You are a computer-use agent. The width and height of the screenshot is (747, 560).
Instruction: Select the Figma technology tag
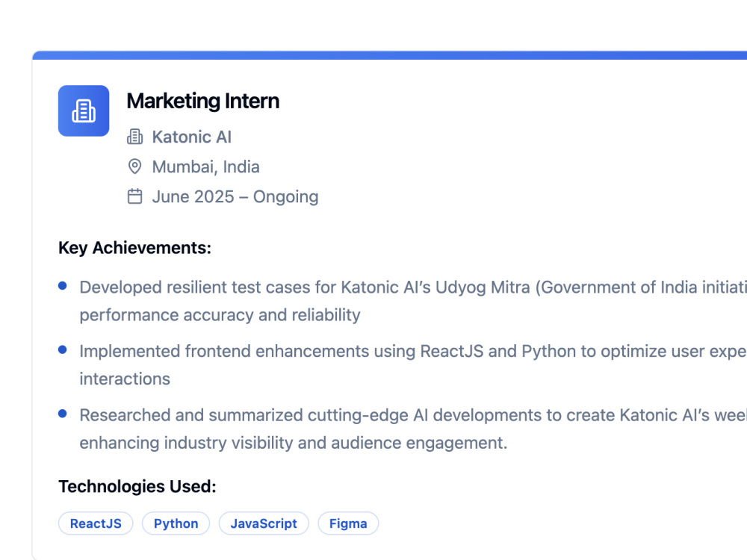[348, 523]
